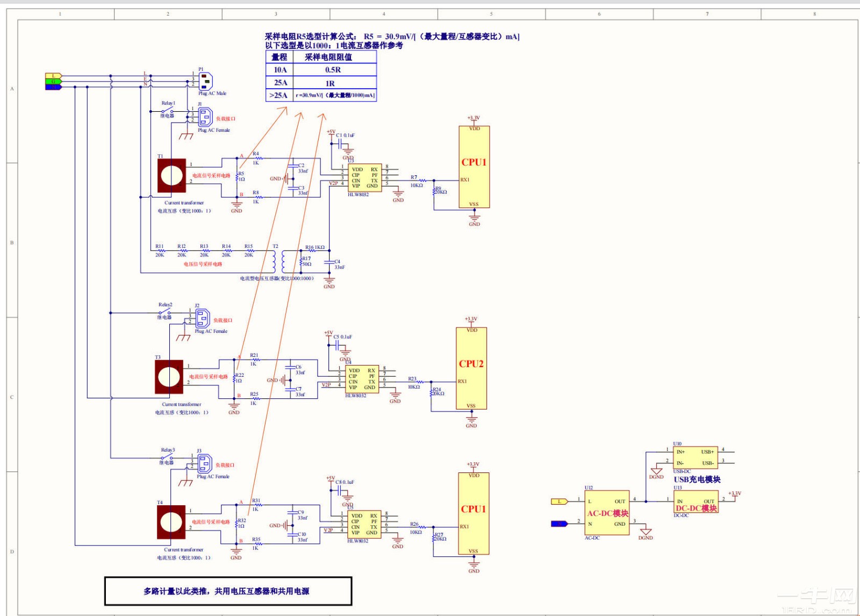Click the C1 0.1uF capacitor

coord(340,144)
